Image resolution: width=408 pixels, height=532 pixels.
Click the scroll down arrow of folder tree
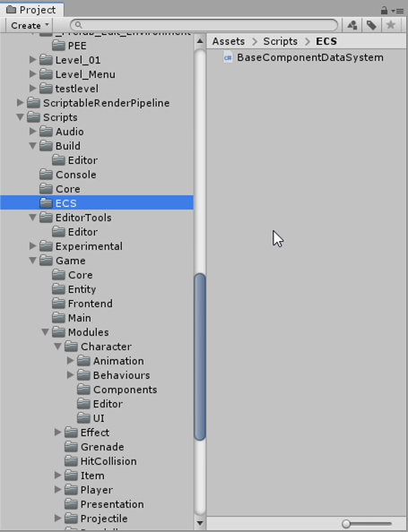click(x=200, y=523)
